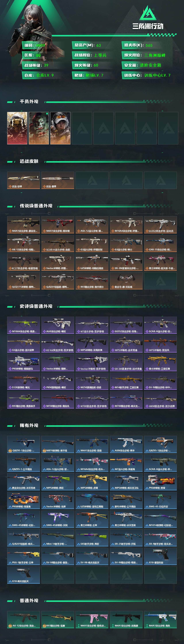Image resolution: width=184 pixels, height=644 pixels.
Task: View the R93狙击步枪-推什默尔 skin
Action: (x=92, y=281)
